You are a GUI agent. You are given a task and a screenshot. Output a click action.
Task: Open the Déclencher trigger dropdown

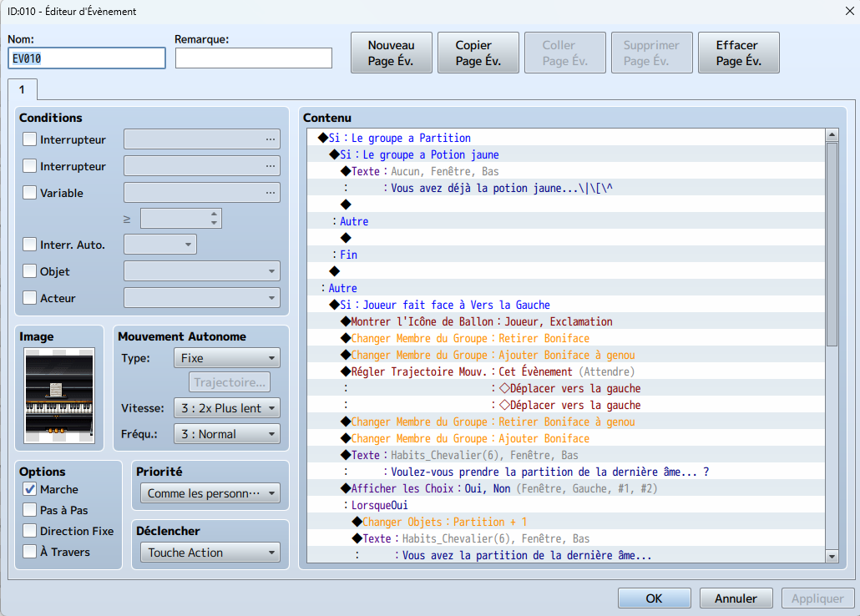(x=210, y=553)
